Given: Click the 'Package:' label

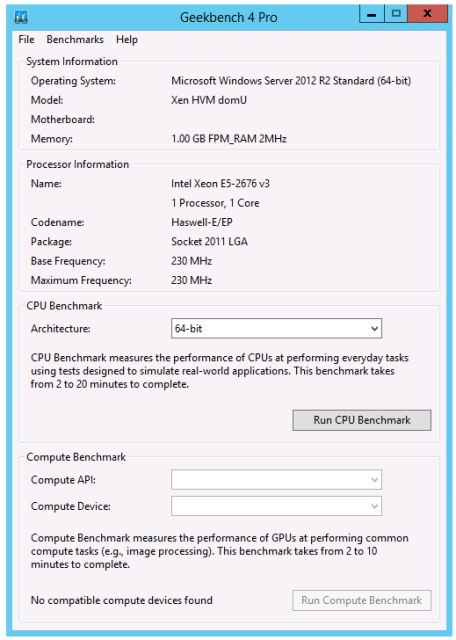Looking at the screenshot, I should point(51,242).
